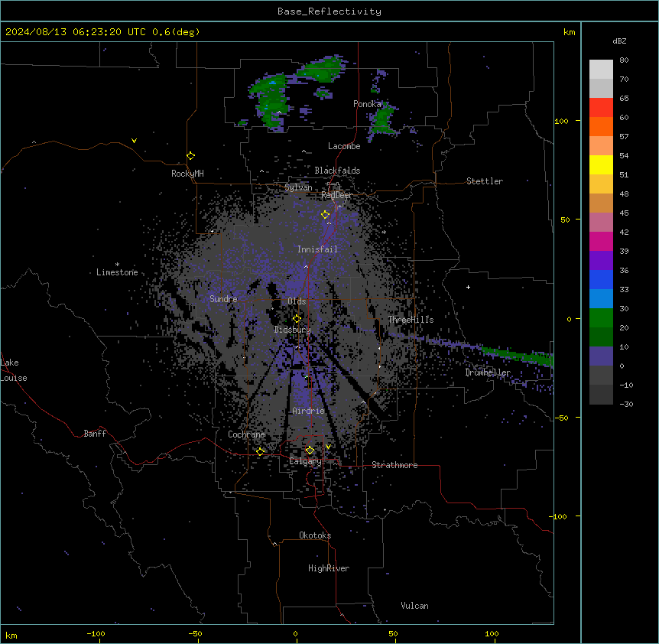Select the Sundre label
659x644 pixels.
[223, 299]
